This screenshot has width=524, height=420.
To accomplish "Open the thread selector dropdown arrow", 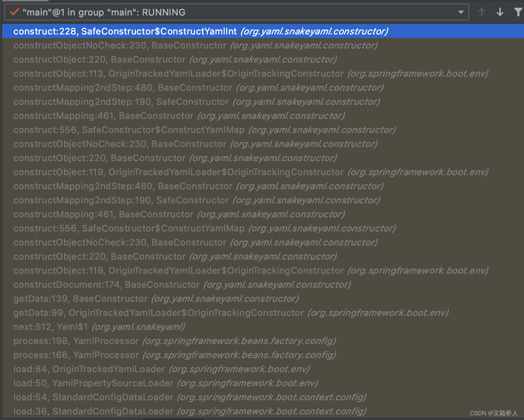I will [x=461, y=12].
